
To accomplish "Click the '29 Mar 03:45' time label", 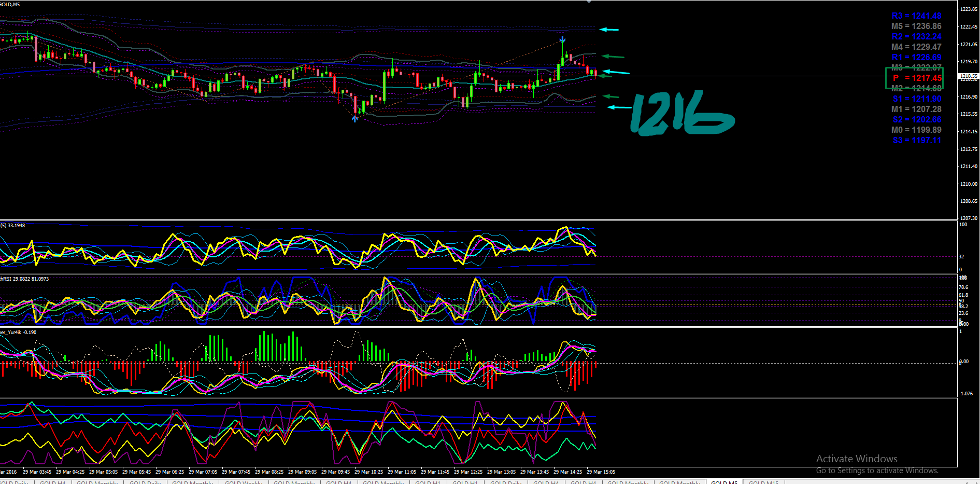I will [37, 472].
